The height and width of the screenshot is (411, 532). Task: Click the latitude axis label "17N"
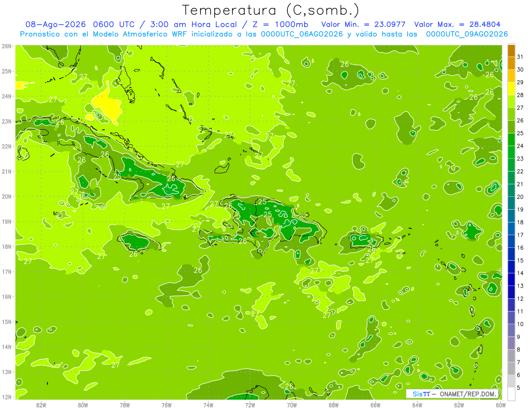pyautogui.click(x=7, y=272)
